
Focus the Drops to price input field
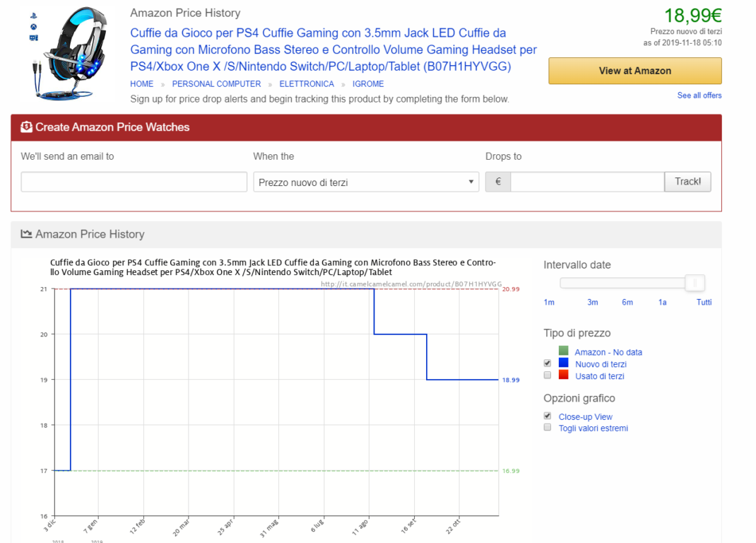pyautogui.click(x=587, y=182)
